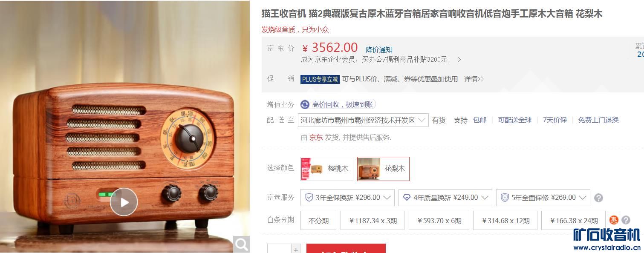Open the delivery address dropdown
644x253 pixels.
tap(364, 120)
